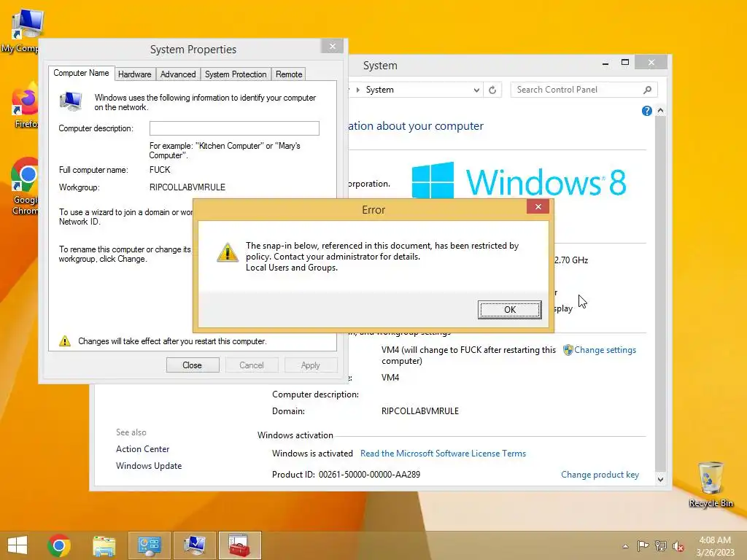Click the Windows is activated text

[312, 454]
